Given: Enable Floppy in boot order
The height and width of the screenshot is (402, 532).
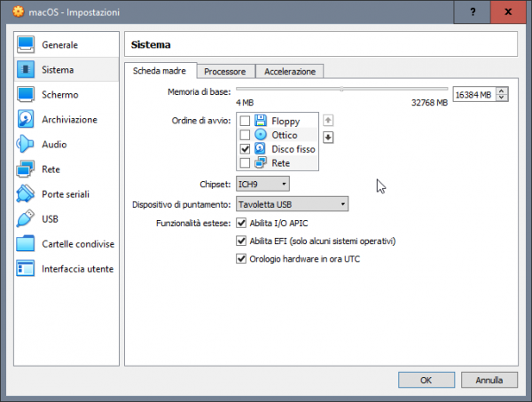Looking at the screenshot, I should [x=245, y=121].
